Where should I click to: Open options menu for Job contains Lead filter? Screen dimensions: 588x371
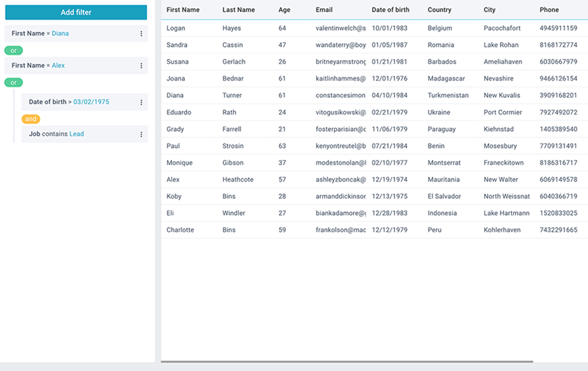[141, 134]
